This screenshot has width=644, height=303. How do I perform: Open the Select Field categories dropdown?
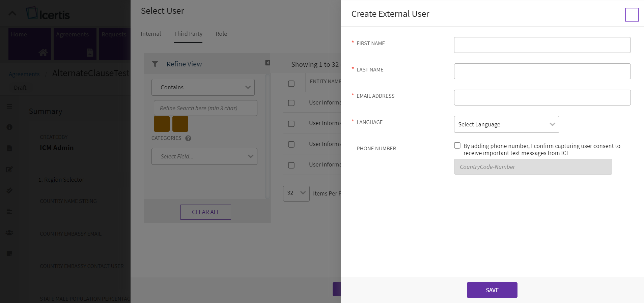pyautogui.click(x=204, y=156)
